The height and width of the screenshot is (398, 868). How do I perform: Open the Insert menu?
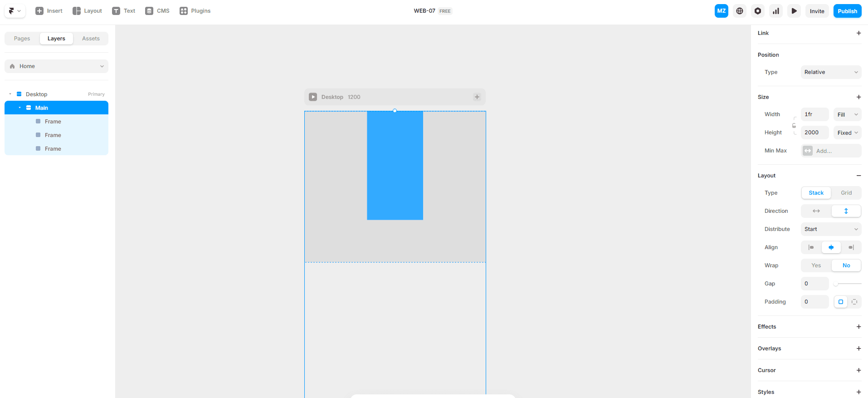pos(49,11)
